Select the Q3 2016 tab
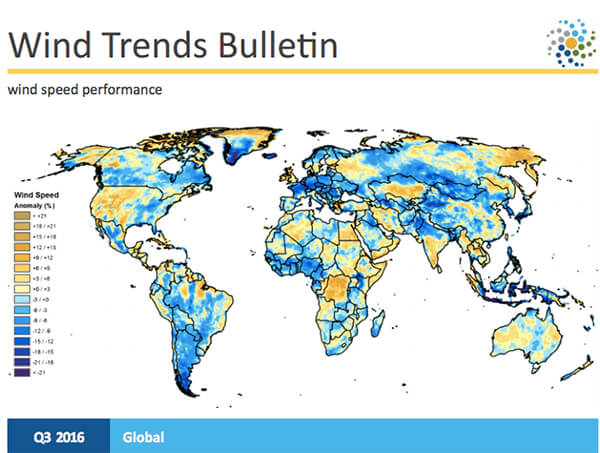Screen dimensions: 600x453 point(55,437)
